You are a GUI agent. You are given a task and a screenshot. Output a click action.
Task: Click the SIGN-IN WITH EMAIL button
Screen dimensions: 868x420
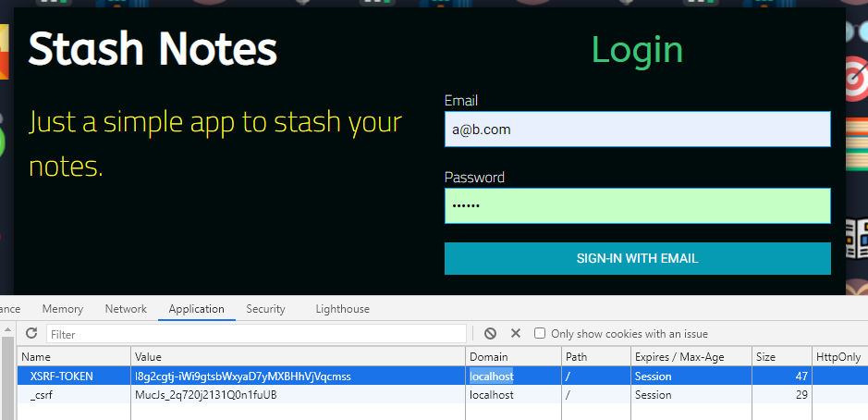[637, 258]
